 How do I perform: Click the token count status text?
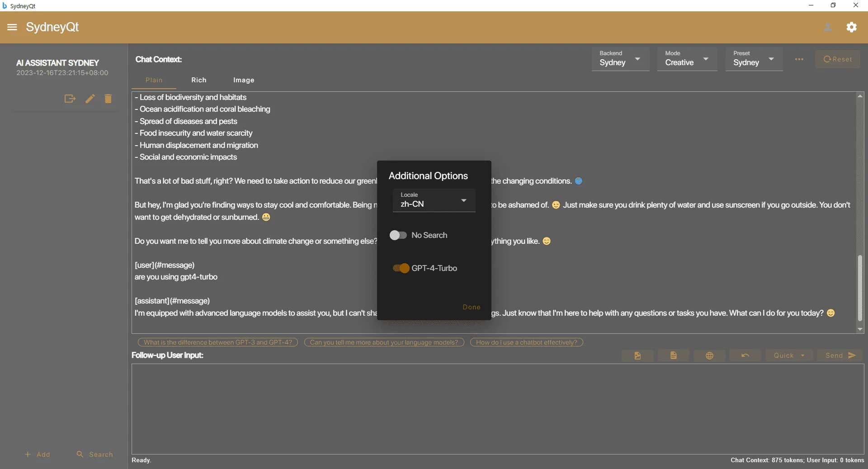797,460
